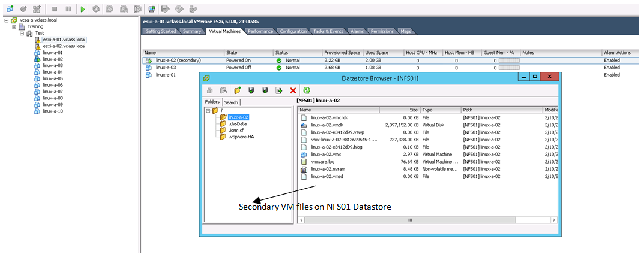Click the take snapshot toolbar icon

(x=110, y=8)
